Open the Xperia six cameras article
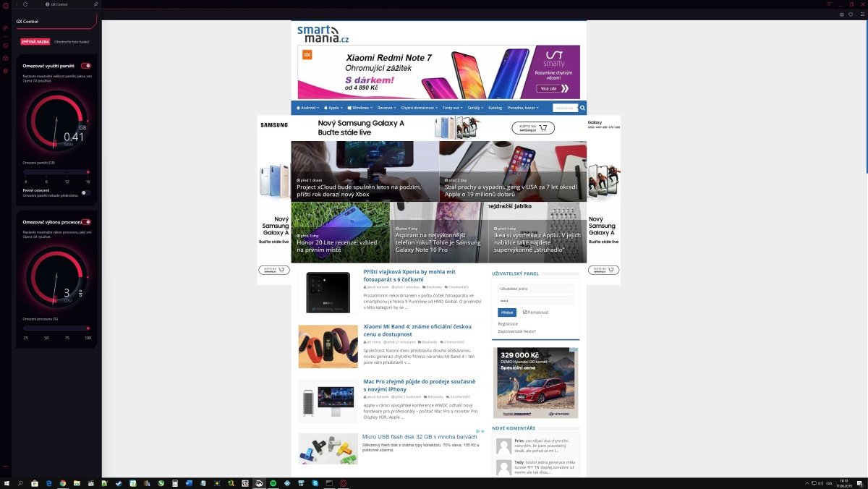 coord(409,276)
